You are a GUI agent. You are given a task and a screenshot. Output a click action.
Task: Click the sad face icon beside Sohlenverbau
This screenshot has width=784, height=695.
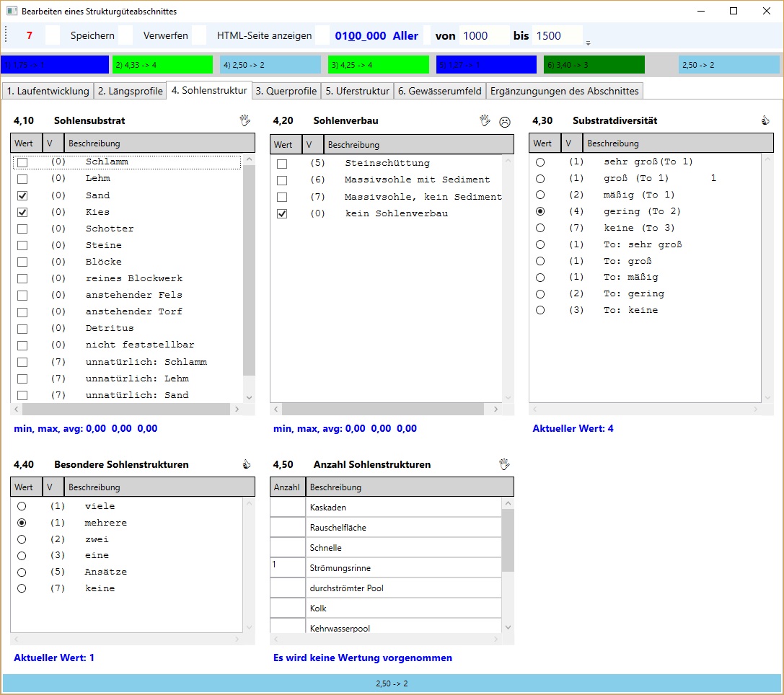pyautogui.click(x=505, y=122)
